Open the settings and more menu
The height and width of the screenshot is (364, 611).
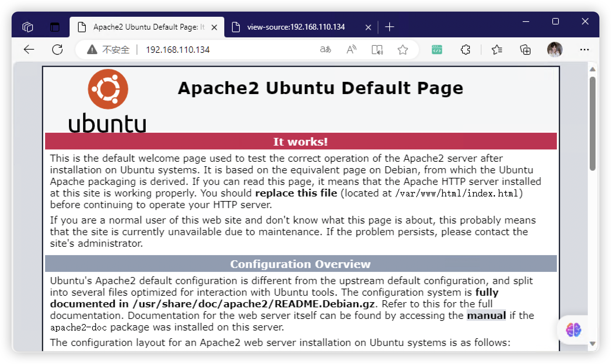coord(584,50)
